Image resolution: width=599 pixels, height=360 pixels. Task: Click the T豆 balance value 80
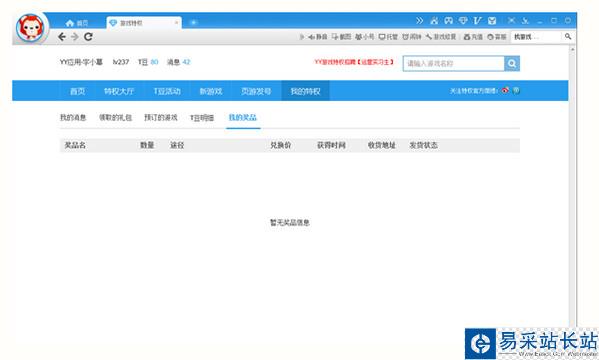coord(154,62)
